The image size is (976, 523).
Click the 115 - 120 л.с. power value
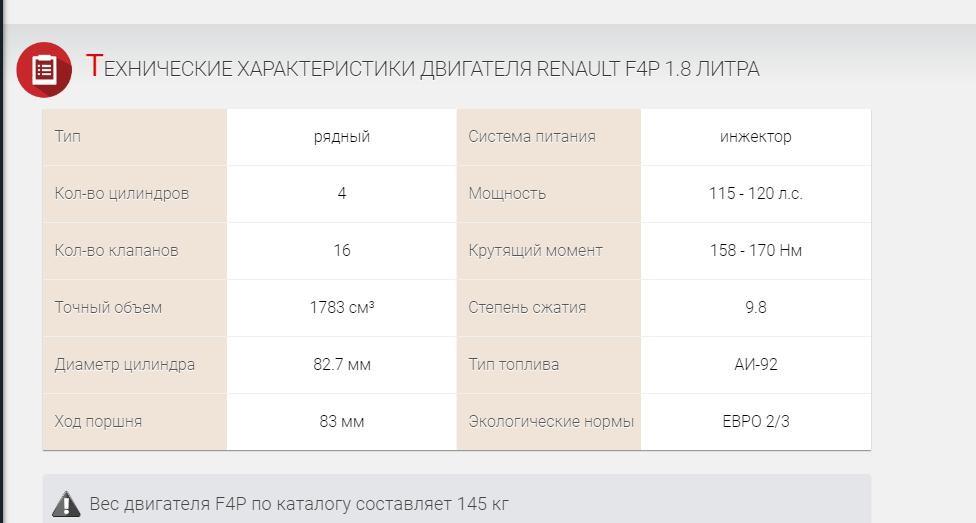755,194
